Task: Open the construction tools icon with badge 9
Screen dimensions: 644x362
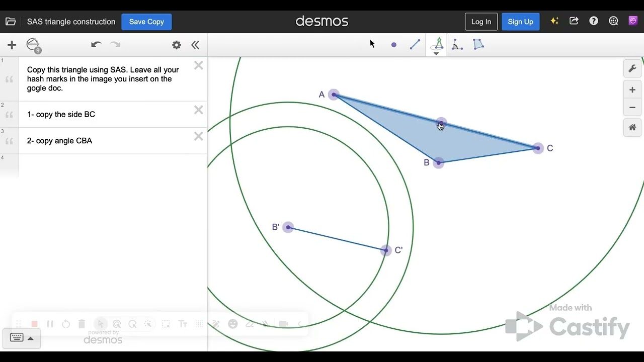Action: (34, 45)
